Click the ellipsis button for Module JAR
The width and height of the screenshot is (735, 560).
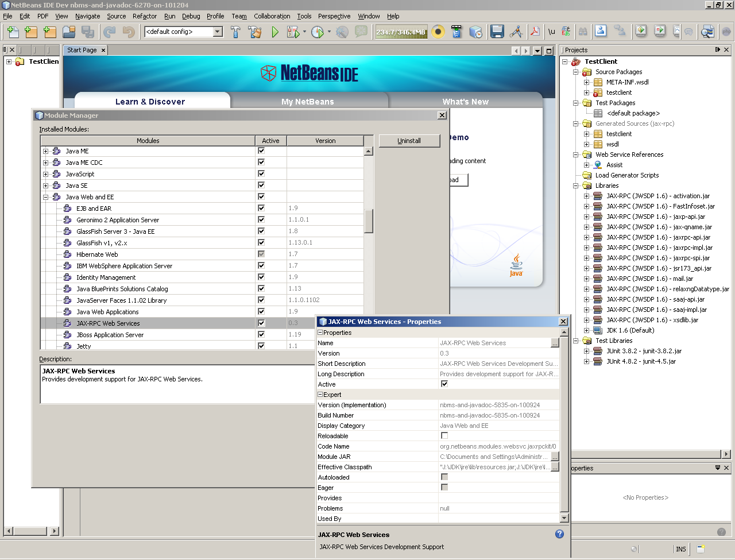tap(555, 457)
